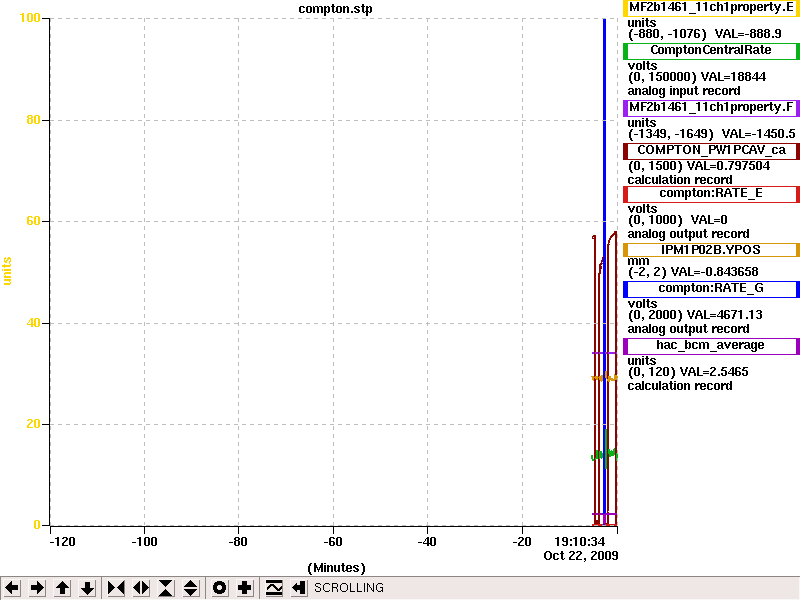Click the VAL=-1450.5 reading in the legend
800x600 pixels.
point(759,134)
